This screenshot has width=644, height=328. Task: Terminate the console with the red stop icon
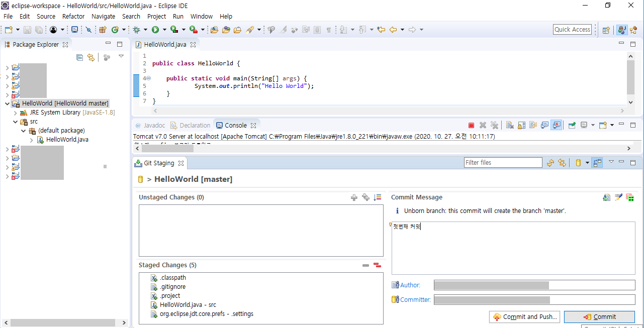[471, 125]
